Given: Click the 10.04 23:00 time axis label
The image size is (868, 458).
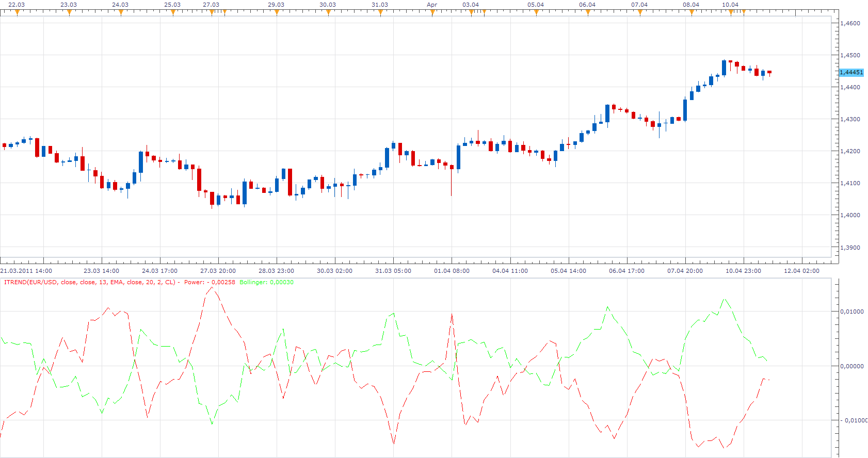Looking at the screenshot, I should click(743, 271).
